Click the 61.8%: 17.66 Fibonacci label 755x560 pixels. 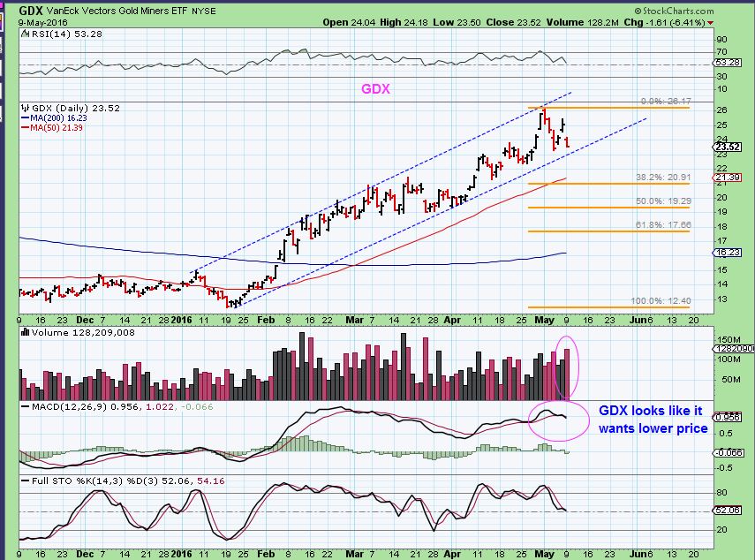[x=663, y=225]
